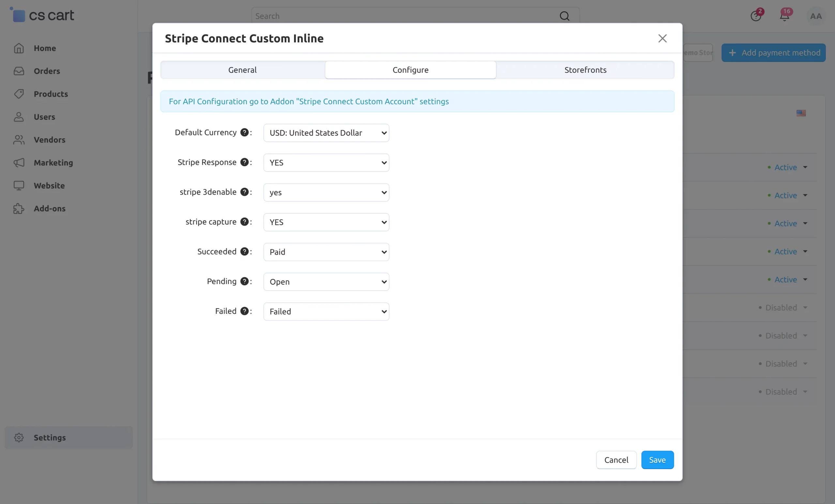The image size is (835, 504).
Task: Click the Demo Store button behind dialog
Action: [x=698, y=53]
